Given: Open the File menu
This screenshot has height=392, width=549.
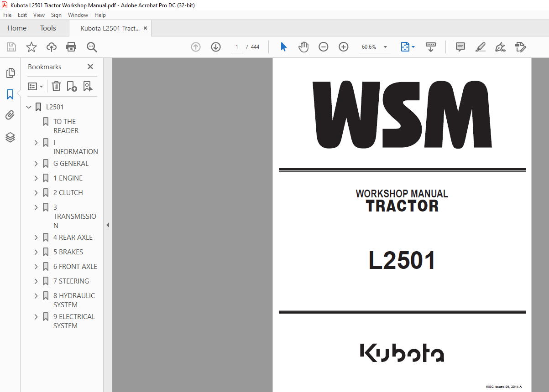Looking at the screenshot, I should pyautogui.click(x=7, y=15).
